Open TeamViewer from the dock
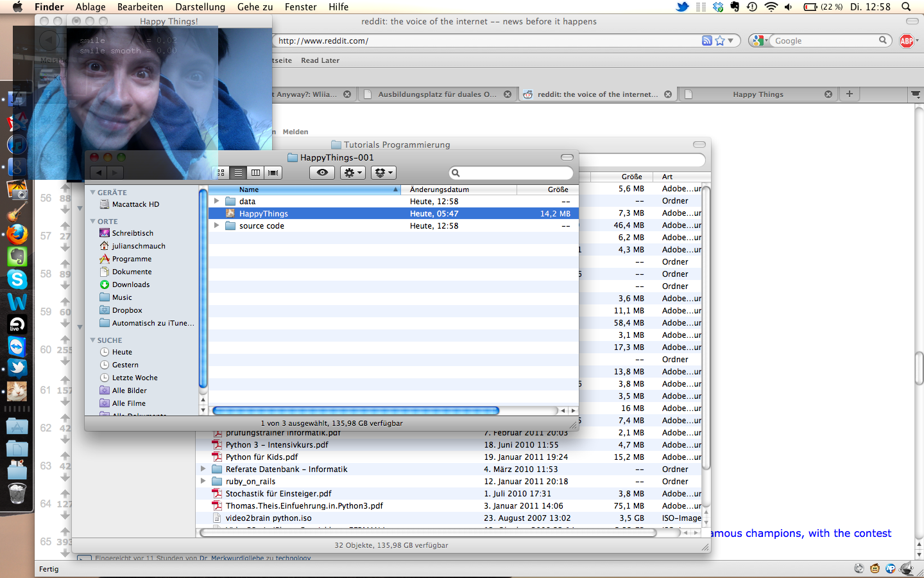Viewport: 924px width, 578px height. coord(17,347)
